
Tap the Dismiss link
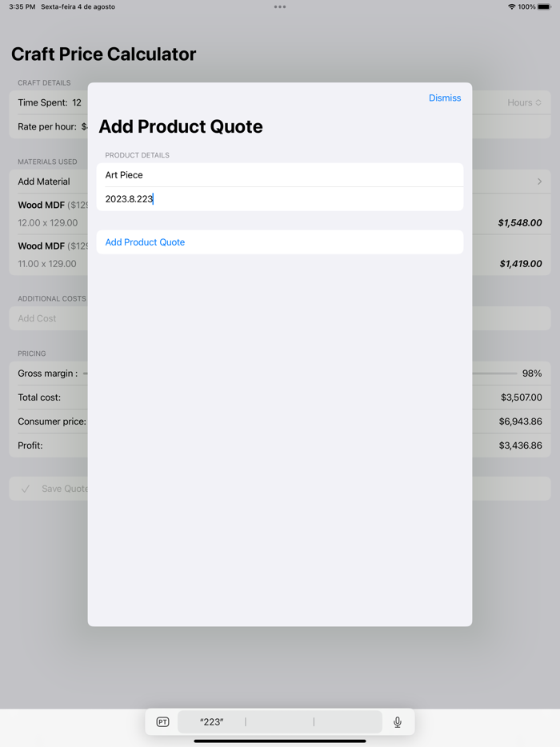tap(445, 98)
